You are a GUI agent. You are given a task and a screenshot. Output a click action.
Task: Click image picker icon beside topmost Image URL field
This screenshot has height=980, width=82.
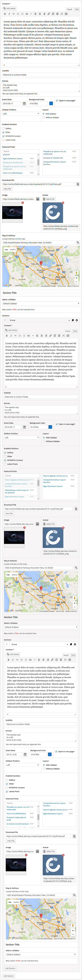click(x=38, y=199)
